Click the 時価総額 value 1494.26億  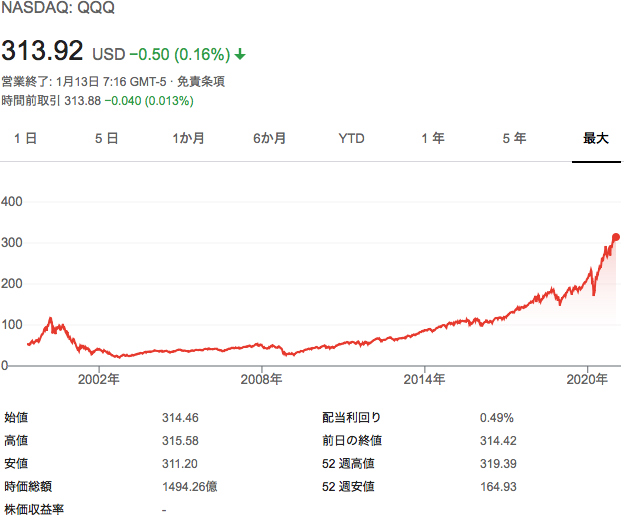coord(189,487)
